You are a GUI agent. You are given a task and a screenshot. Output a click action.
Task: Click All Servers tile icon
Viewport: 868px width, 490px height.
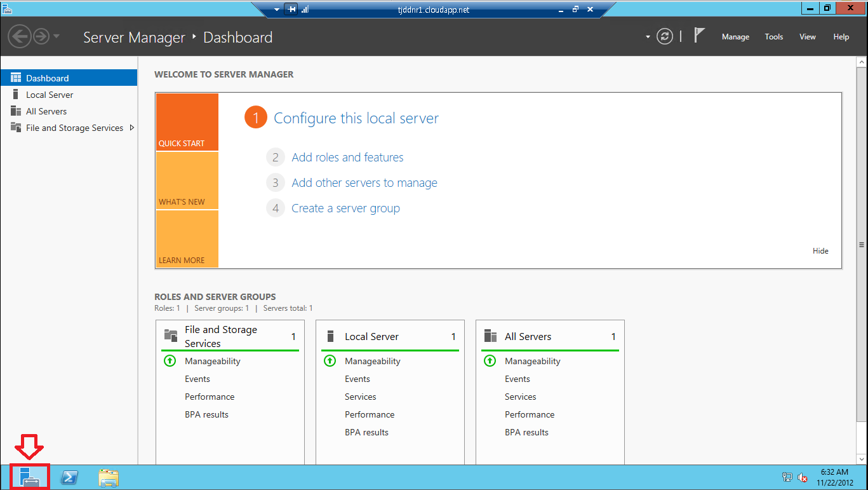coord(490,336)
